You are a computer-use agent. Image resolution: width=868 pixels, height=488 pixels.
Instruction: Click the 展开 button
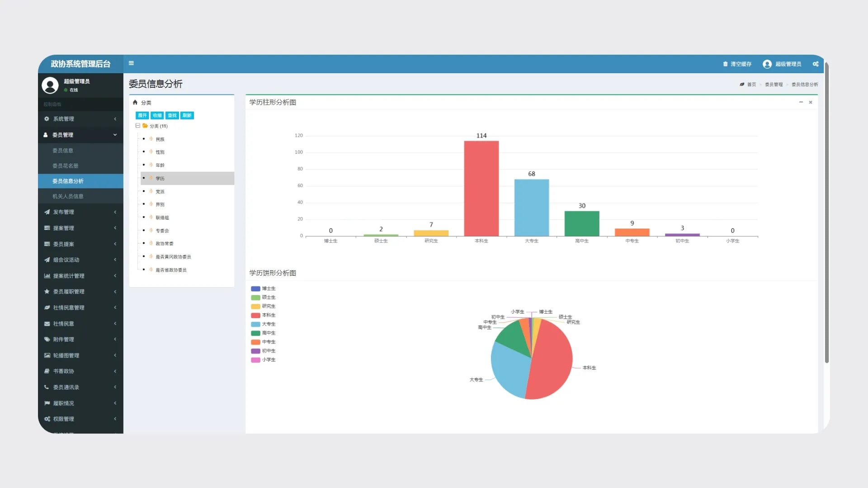point(142,116)
